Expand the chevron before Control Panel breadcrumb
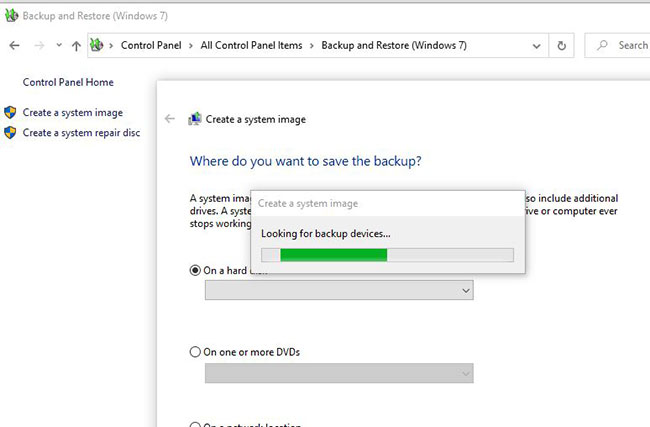The height and width of the screenshot is (427, 650). (x=111, y=46)
